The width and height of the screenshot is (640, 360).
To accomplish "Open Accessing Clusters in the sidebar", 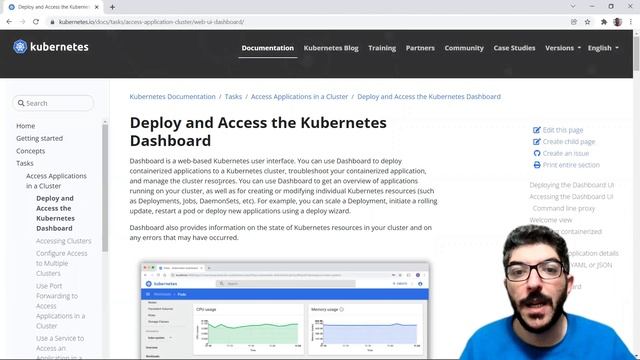I will click(64, 241).
